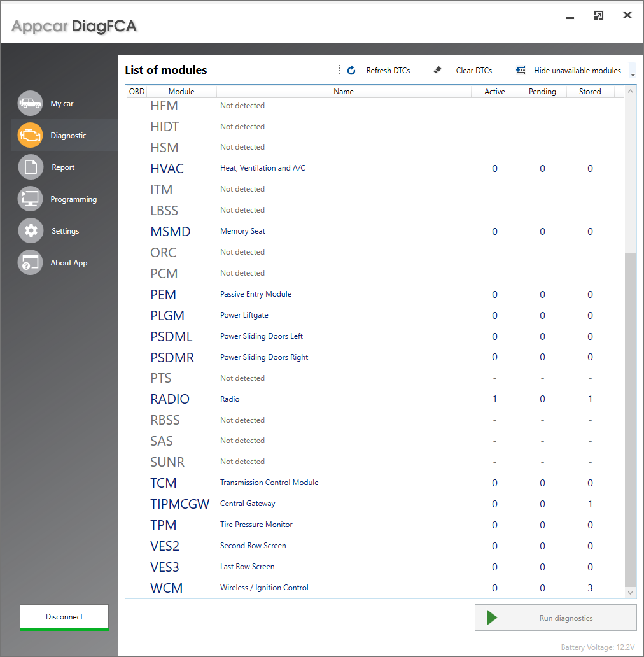The width and height of the screenshot is (644, 657).
Task: Select the RADIO module row
Action: [344, 399]
